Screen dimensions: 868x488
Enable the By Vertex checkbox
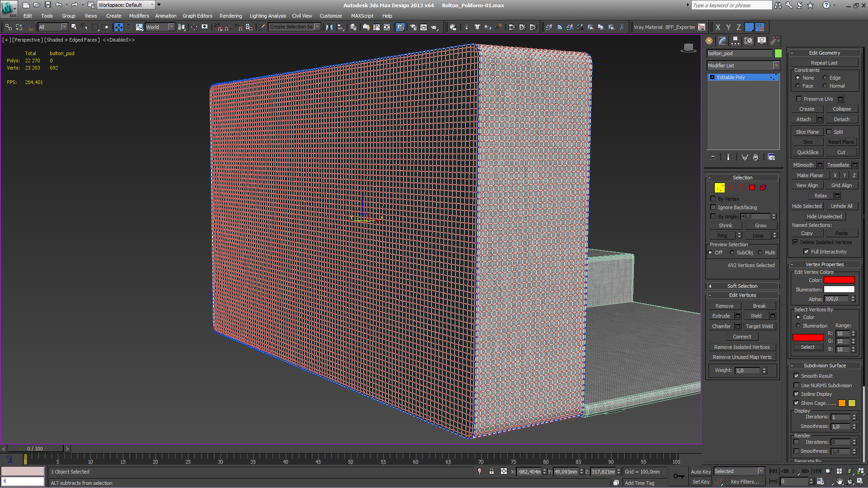(712, 199)
